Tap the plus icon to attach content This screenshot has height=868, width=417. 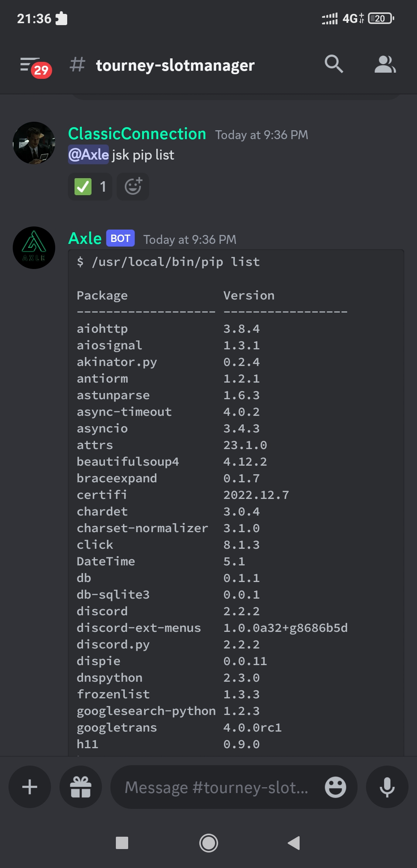coord(29,787)
